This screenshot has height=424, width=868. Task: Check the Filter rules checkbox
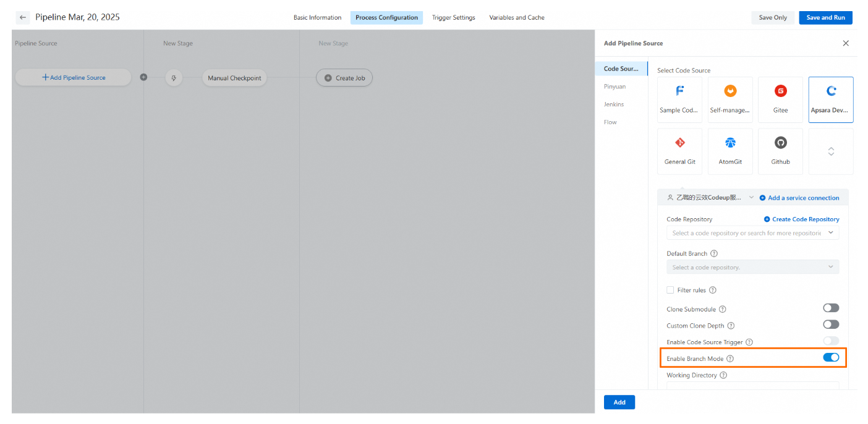point(670,290)
